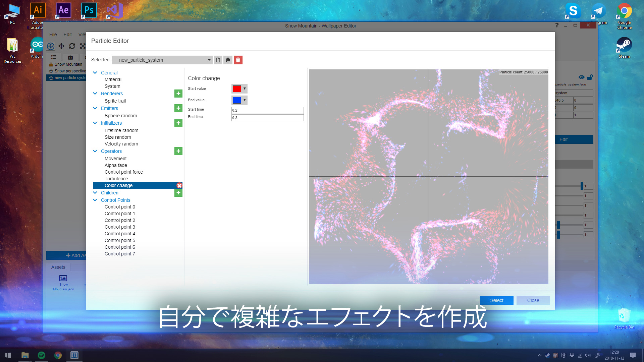This screenshot has height=362, width=644.
Task: Click the add Initializers component button
Action: (179, 123)
